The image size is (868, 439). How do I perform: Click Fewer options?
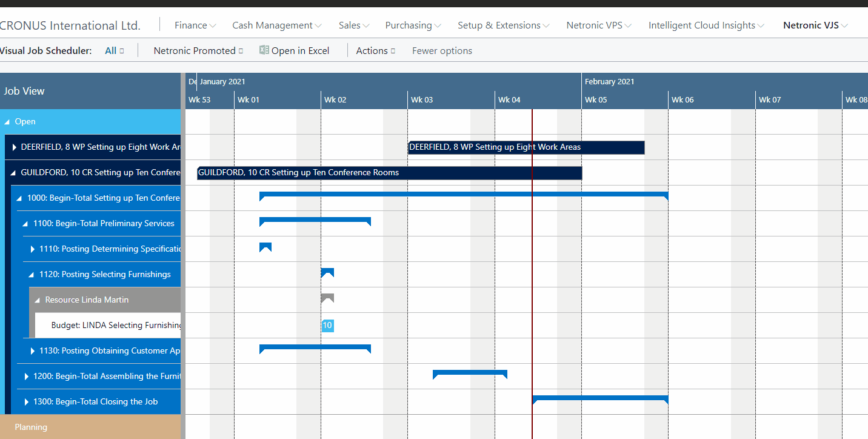[x=441, y=50]
